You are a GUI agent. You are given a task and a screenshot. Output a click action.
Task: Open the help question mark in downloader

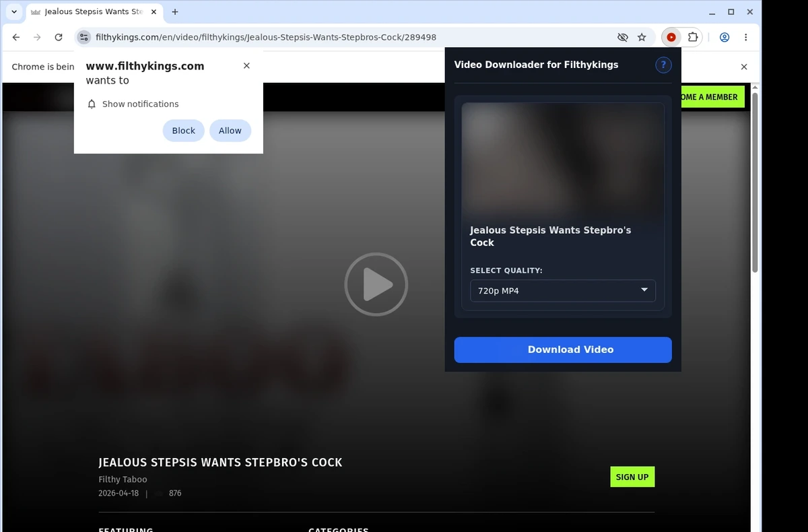tap(663, 65)
